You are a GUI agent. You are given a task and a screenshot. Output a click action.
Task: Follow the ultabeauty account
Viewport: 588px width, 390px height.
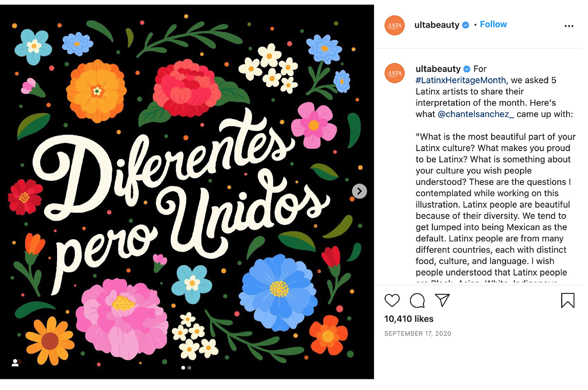(493, 25)
